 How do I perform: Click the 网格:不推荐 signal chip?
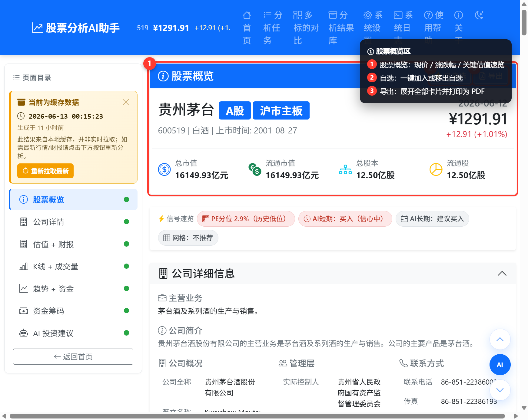pyautogui.click(x=188, y=238)
